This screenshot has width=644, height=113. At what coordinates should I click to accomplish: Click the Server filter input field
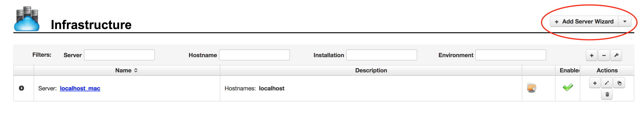pyautogui.click(x=119, y=55)
